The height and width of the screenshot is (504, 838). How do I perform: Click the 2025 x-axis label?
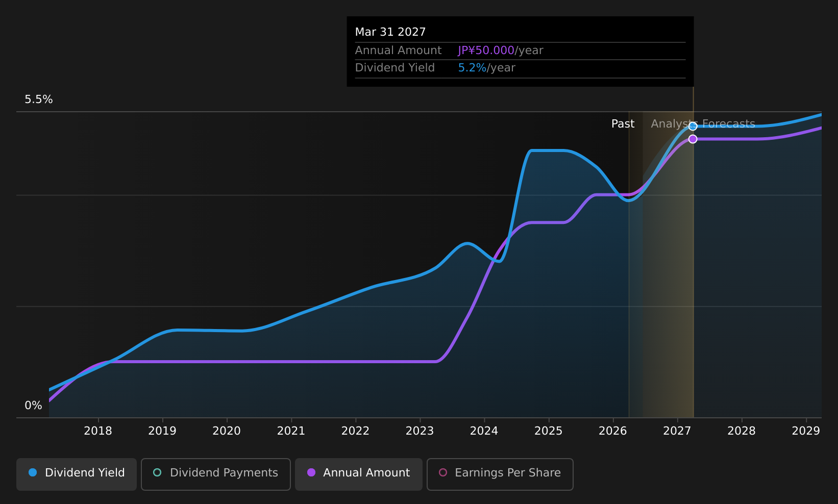tap(548, 431)
